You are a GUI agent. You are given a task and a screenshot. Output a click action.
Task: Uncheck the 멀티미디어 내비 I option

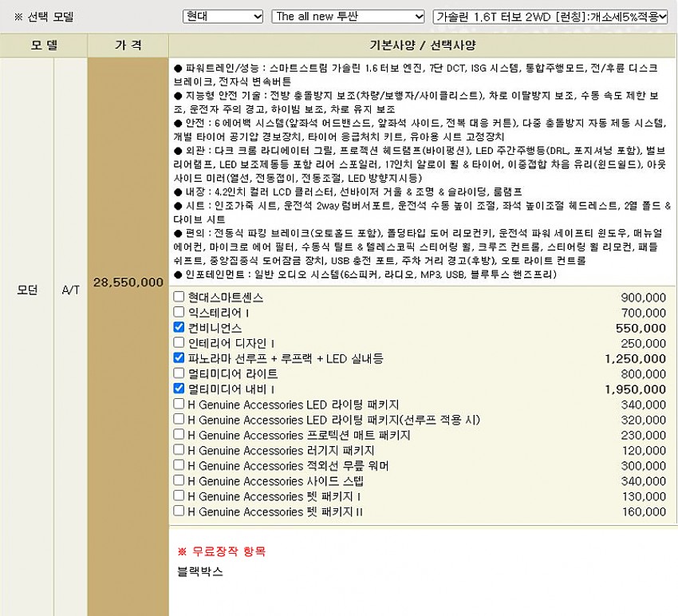click(x=179, y=389)
